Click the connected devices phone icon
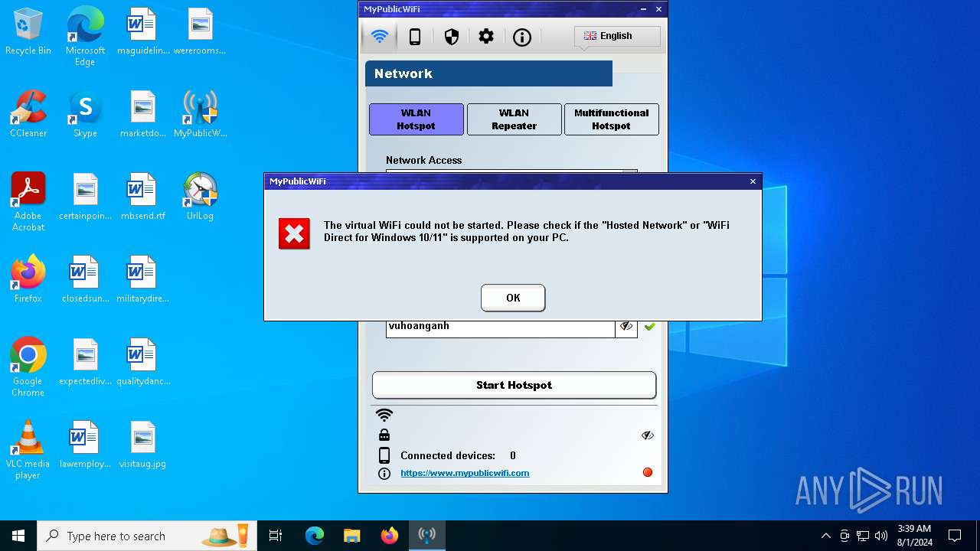Viewport: 980px width, 551px height. tap(384, 455)
